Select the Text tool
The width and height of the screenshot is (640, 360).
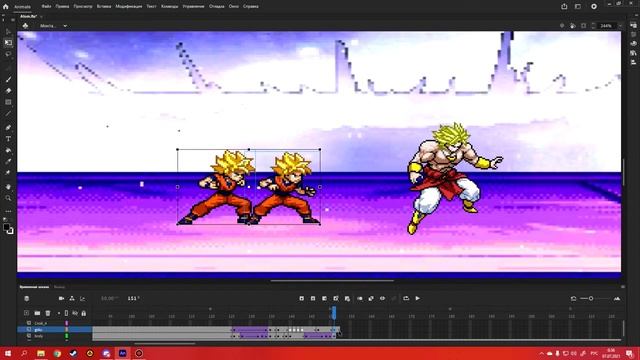click(8, 139)
